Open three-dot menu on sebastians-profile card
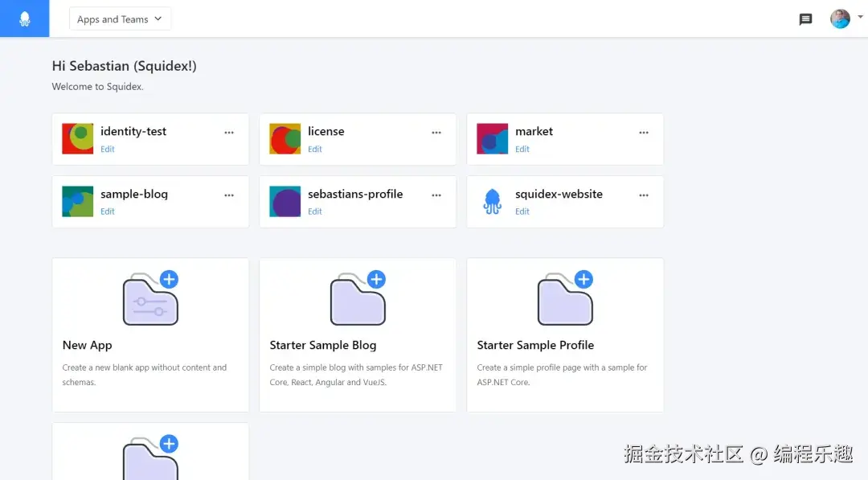The height and width of the screenshot is (480, 868). [x=436, y=195]
